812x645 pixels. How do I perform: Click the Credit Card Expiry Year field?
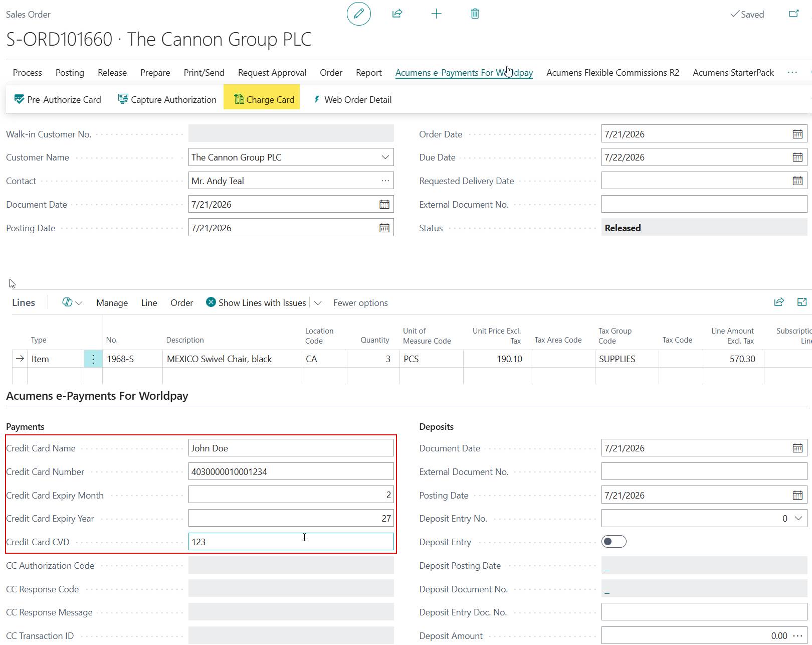coord(291,519)
